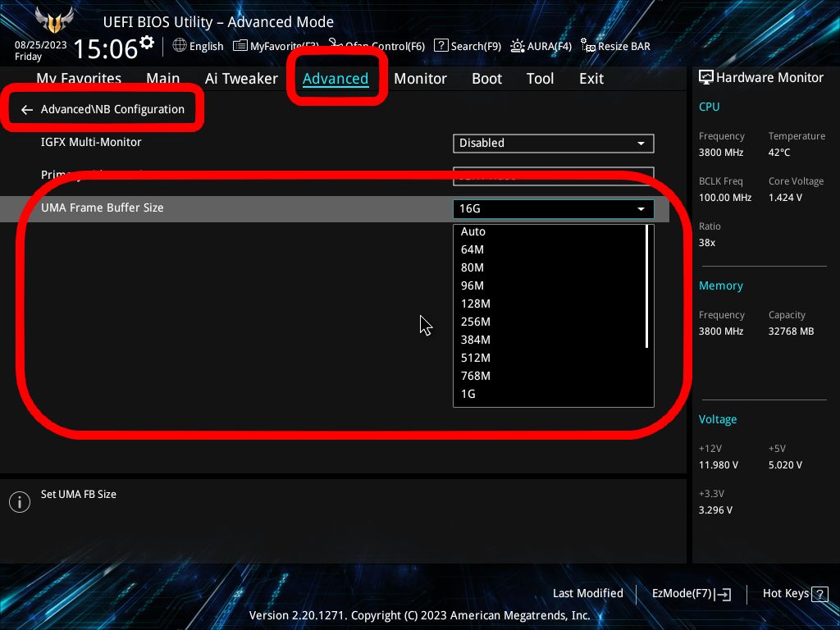Open Search(F9) in the top bar

pyautogui.click(x=467, y=46)
